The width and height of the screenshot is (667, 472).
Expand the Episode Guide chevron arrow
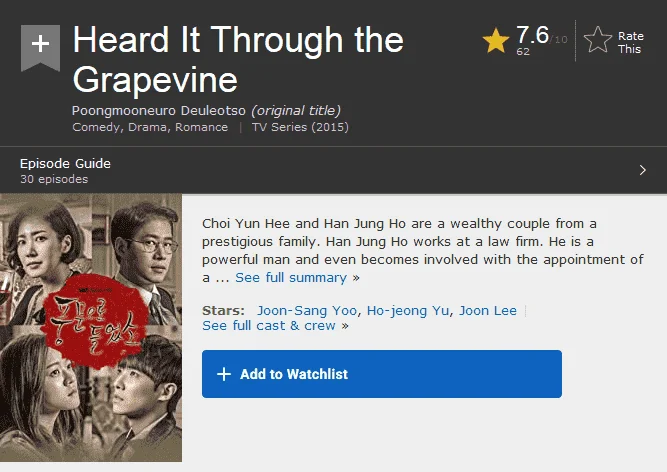coord(642,170)
